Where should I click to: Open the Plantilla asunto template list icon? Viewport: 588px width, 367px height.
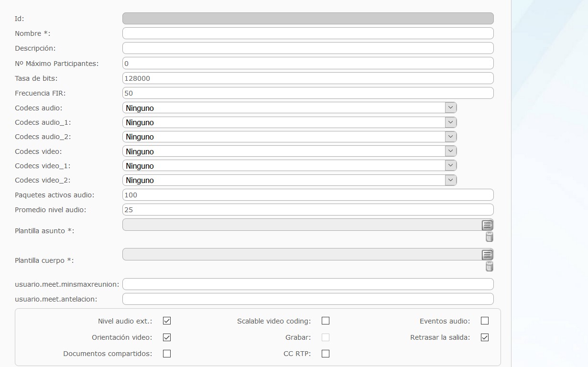pos(487,225)
